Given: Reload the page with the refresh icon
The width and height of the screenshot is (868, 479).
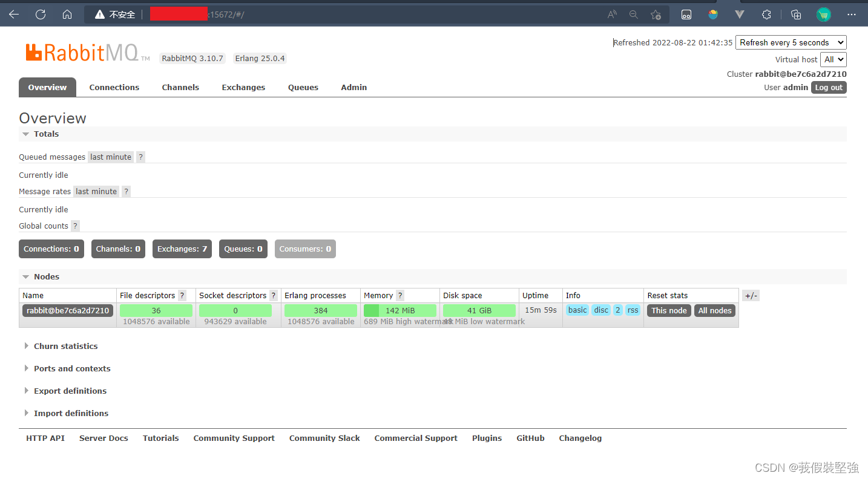Looking at the screenshot, I should coord(41,15).
